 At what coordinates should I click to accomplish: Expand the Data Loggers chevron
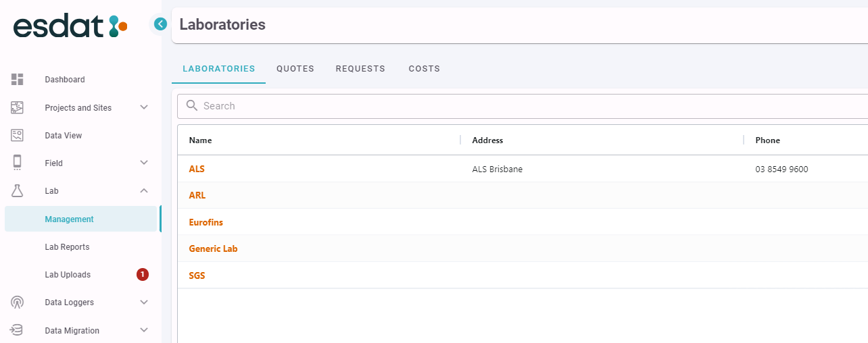click(x=144, y=302)
